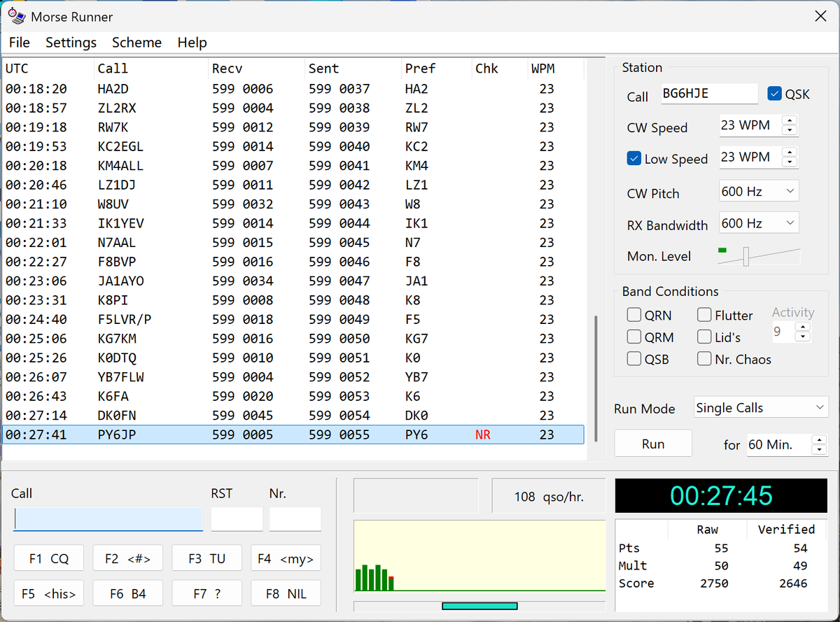The height and width of the screenshot is (622, 840).
Task: Click the 00:27:45 clock display
Action: pyautogui.click(x=722, y=495)
